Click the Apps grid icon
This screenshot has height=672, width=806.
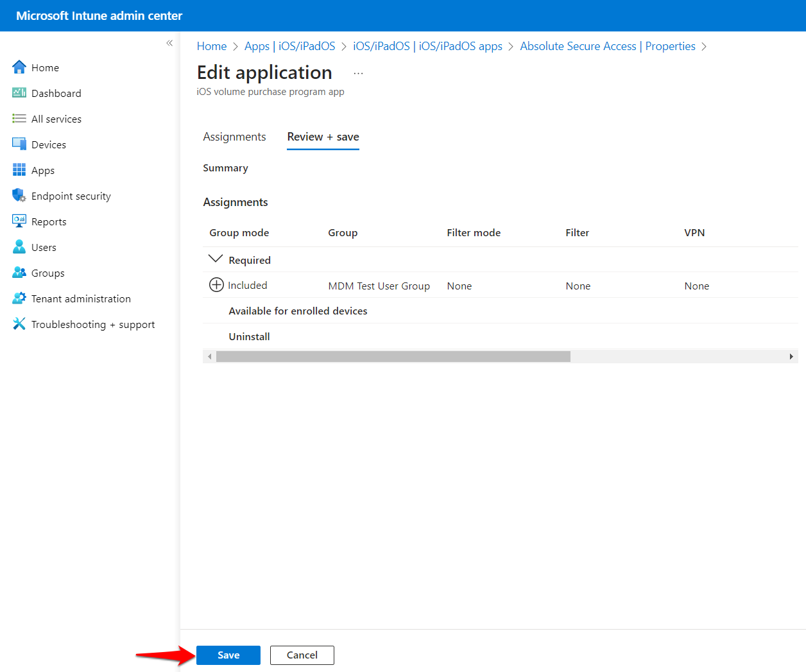(19, 170)
